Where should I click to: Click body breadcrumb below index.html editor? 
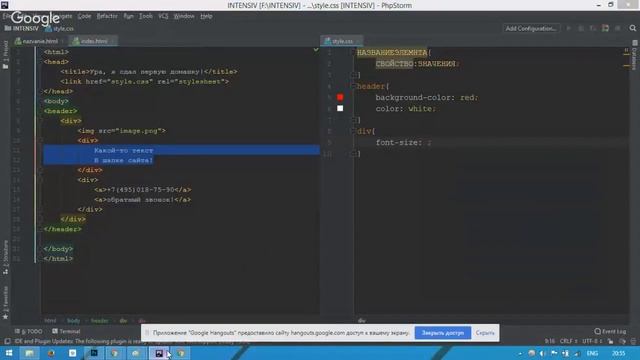73,321
